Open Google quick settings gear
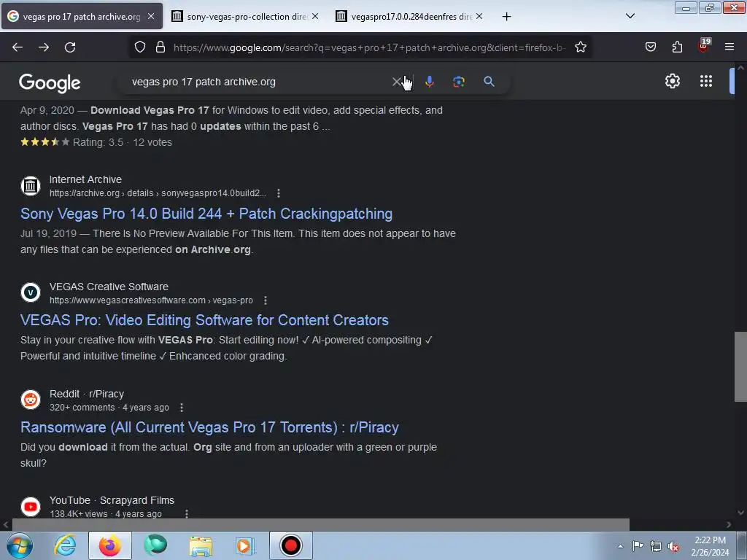 pyautogui.click(x=672, y=81)
